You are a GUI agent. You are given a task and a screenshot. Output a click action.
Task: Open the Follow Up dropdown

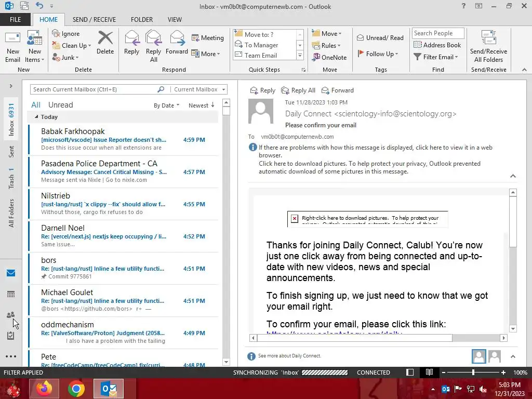click(x=378, y=54)
